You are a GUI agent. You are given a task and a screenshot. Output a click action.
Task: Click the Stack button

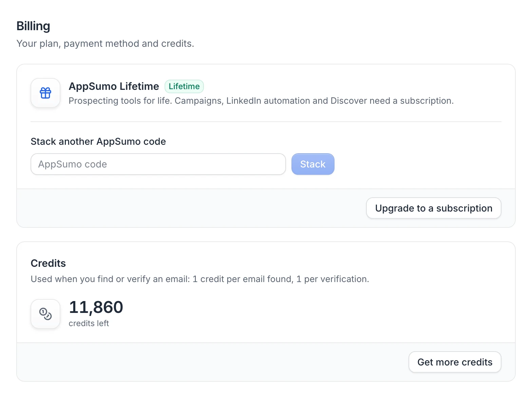[313, 164]
